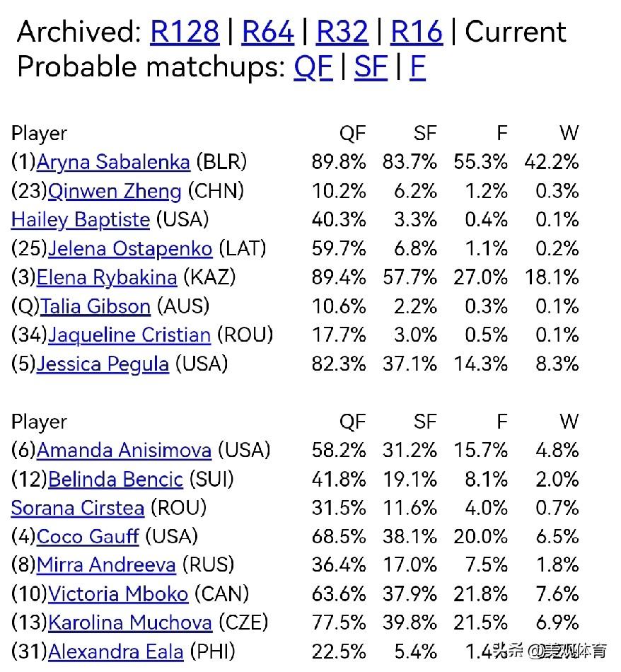Image resolution: width=621 pixels, height=672 pixels.
Task: Open Elena Rybakina's player page
Action: [x=106, y=277]
